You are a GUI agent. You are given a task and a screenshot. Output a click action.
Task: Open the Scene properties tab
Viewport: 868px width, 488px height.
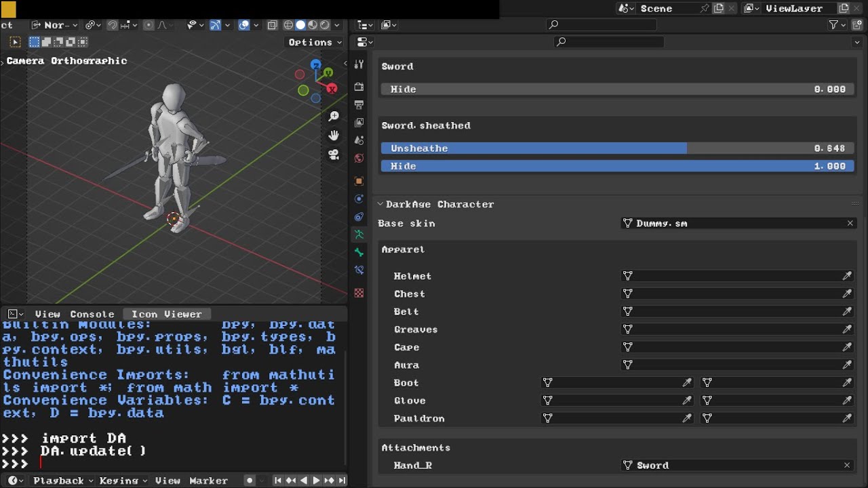359,140
